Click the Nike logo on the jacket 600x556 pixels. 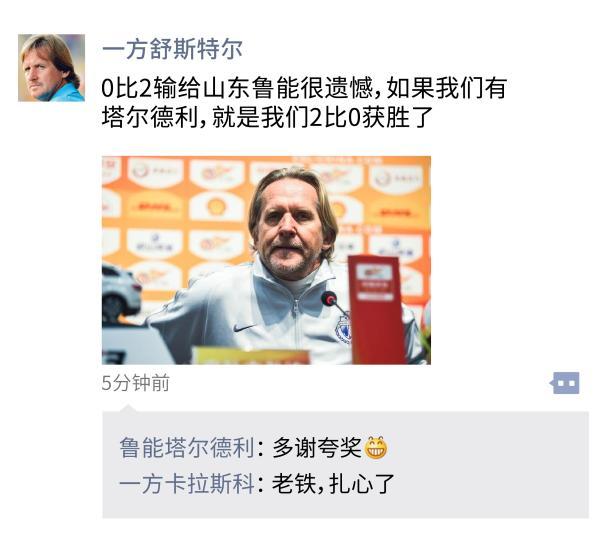pos(244,328)
